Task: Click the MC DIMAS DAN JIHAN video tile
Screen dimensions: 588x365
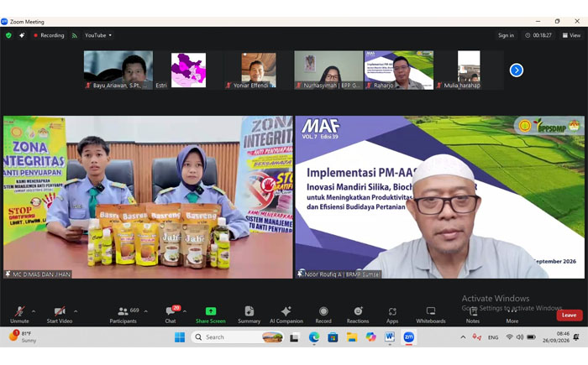Action: click(148, 197)
